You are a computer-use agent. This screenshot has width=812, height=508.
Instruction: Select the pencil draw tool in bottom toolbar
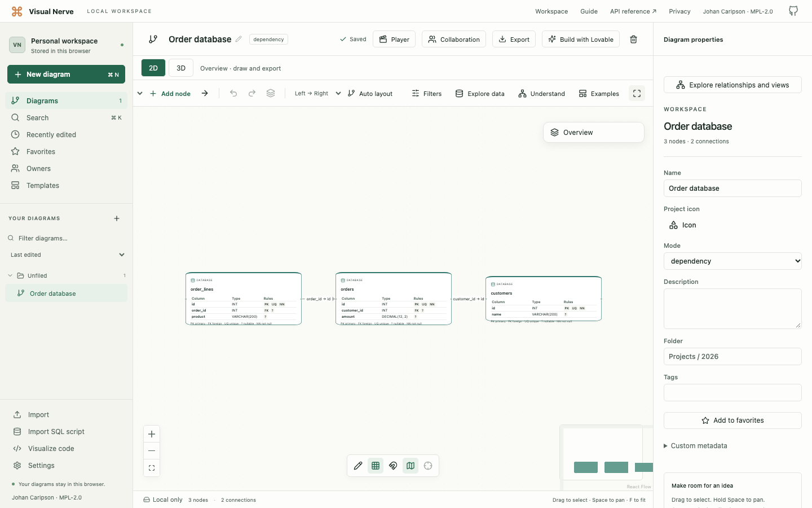coord(358,466)
